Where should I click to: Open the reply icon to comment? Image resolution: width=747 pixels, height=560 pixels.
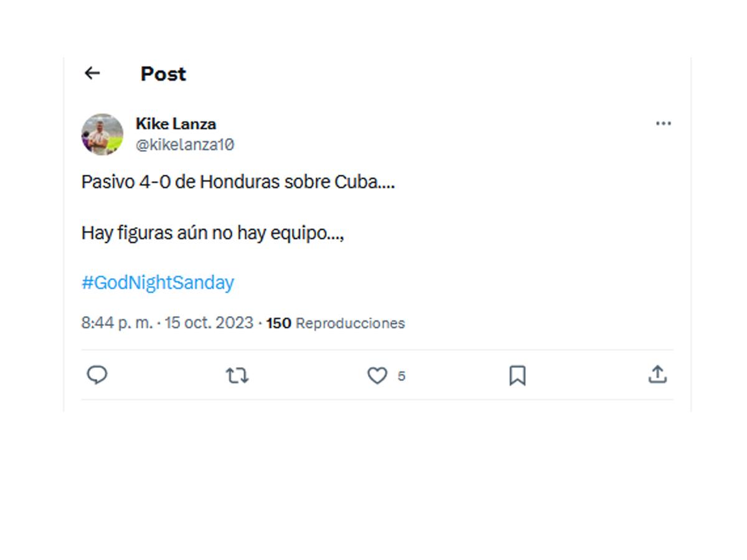[98, 375]
